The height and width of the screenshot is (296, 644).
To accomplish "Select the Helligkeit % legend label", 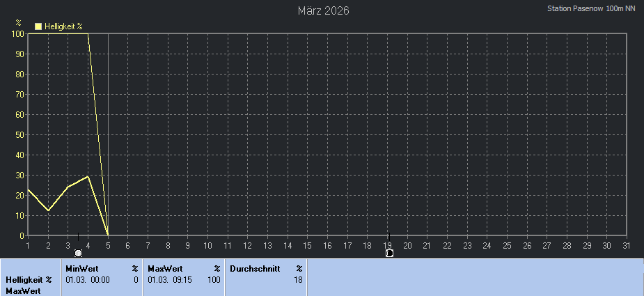I will tap(63, 26).
